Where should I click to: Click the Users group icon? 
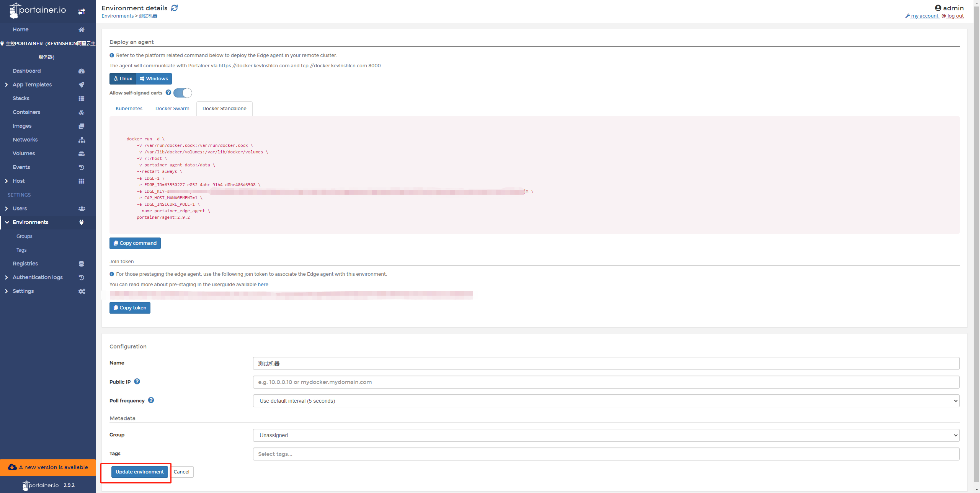(x=82, y=208)
